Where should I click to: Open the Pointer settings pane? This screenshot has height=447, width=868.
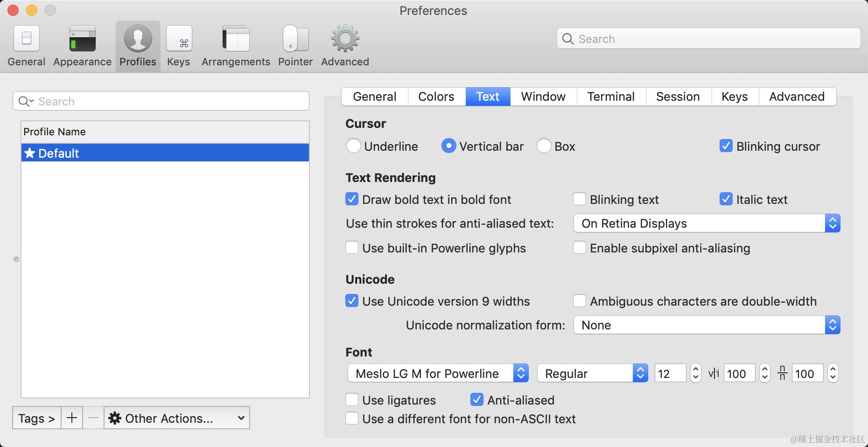(x=295, y=44)
